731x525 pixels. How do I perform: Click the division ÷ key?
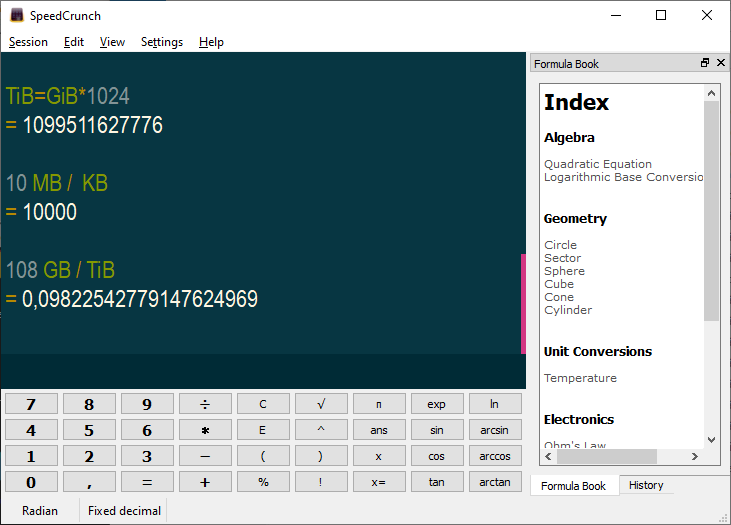click(x=205, y=404)
